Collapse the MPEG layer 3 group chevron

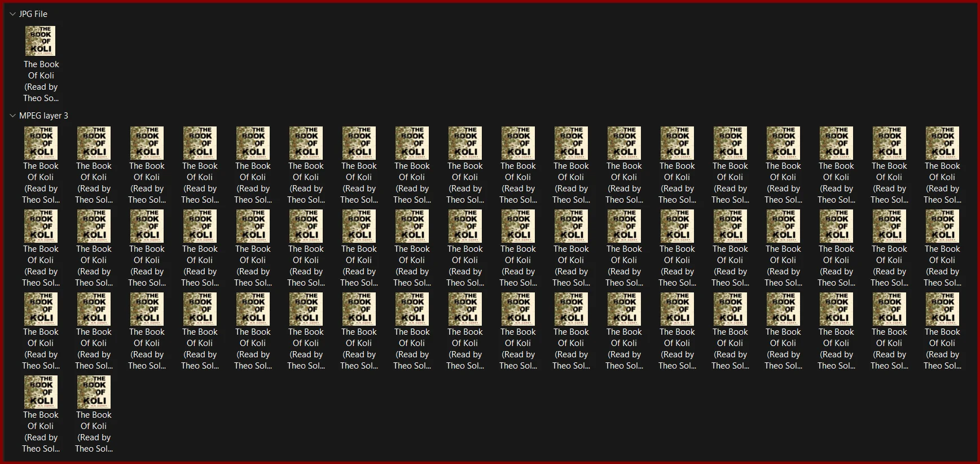[x=12, y=116]
